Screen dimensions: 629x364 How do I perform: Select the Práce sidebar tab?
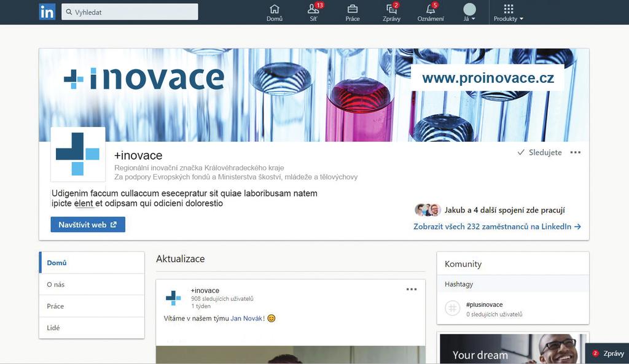point(92,306)
